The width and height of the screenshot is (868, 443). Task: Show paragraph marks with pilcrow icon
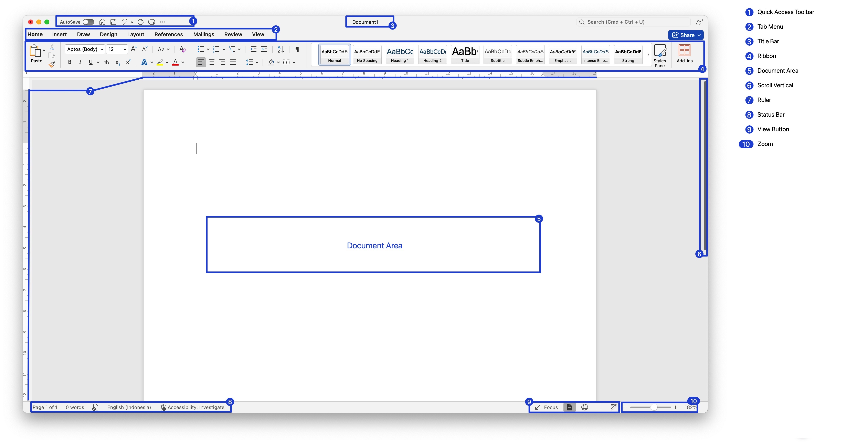(297, 49)
